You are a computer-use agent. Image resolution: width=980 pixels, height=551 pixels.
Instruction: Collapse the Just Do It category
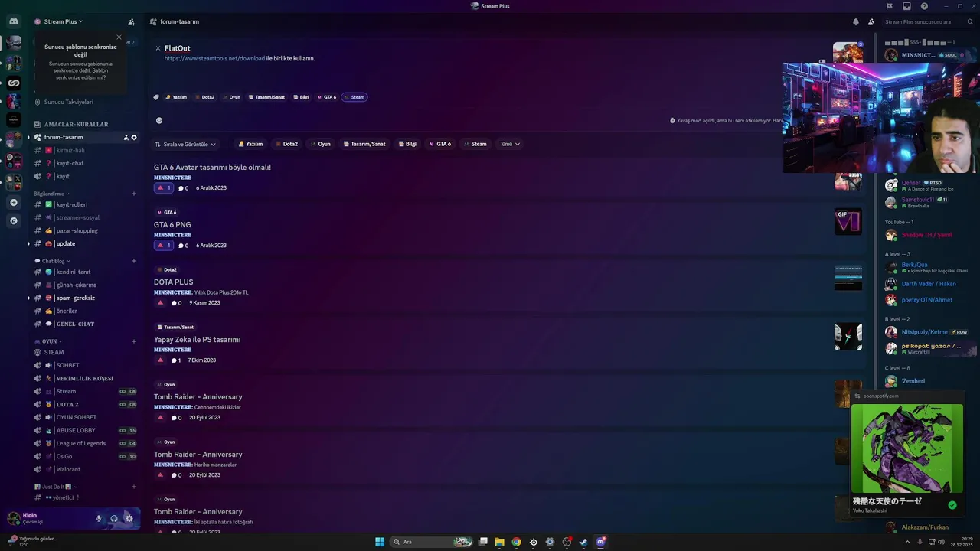pyautogui.click(x=55, y=487)
